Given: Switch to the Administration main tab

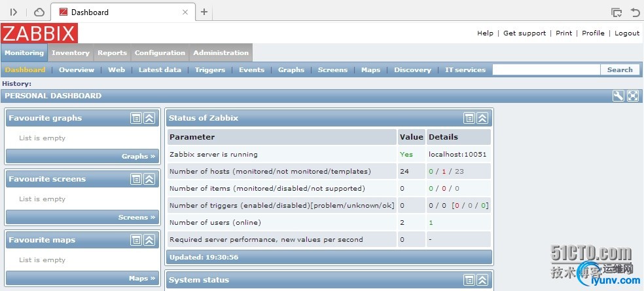Looking at the screenshot, I should (x=221, y=52).
